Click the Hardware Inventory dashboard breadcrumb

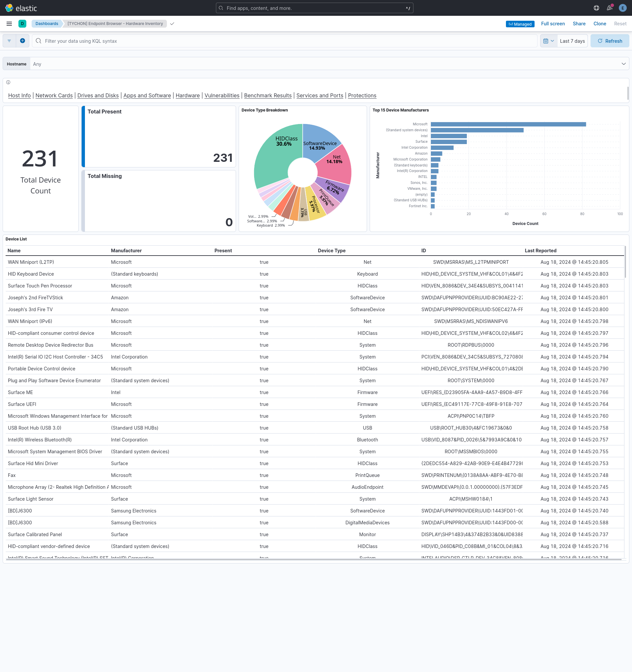pyautogui.click(x=115, y=24)
